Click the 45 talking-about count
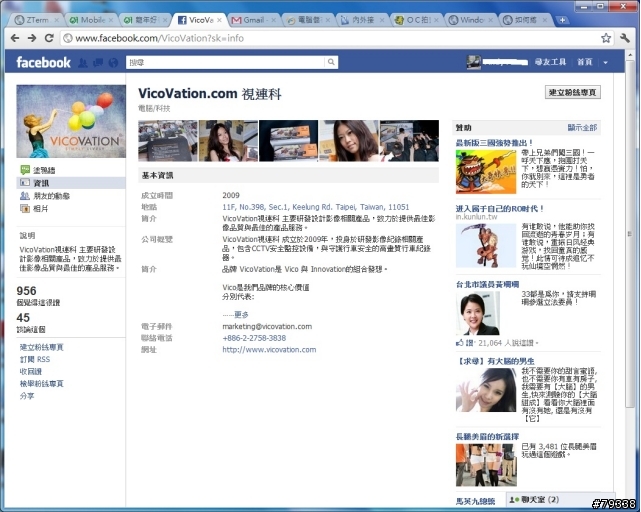Image resolution: width=641 pixels, height=512 pixels. pos(23,318)
